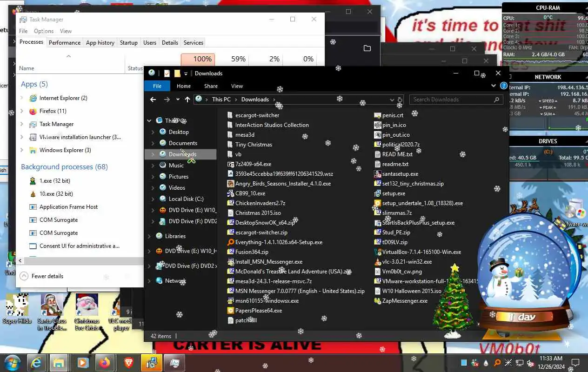The height and width of the screenshot is (372, 588).
Task: Open the Details tab in Task Manager
Action: coord(170,42)
